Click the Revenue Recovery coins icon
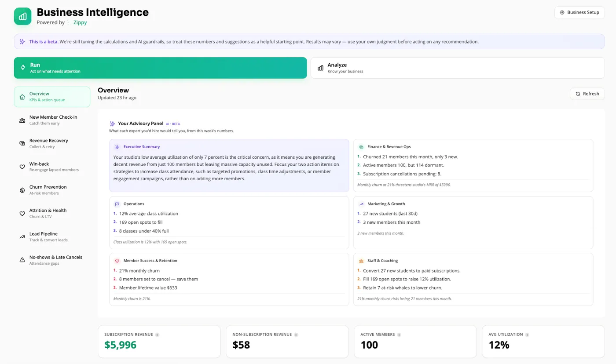Image resolution: width=616 pixels, height=364 pixels. click(22, 143)
